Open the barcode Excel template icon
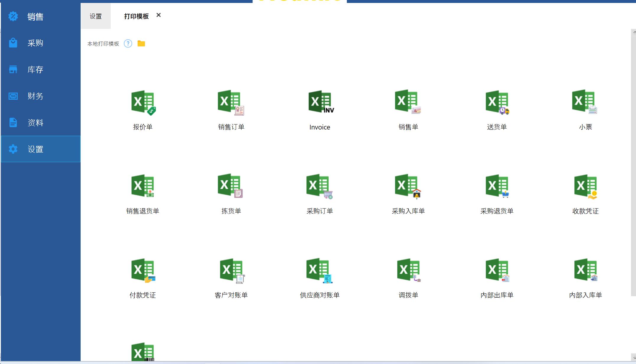Image resolution: width=636 pixels, height=364 pixels. (x=143, y=352)
